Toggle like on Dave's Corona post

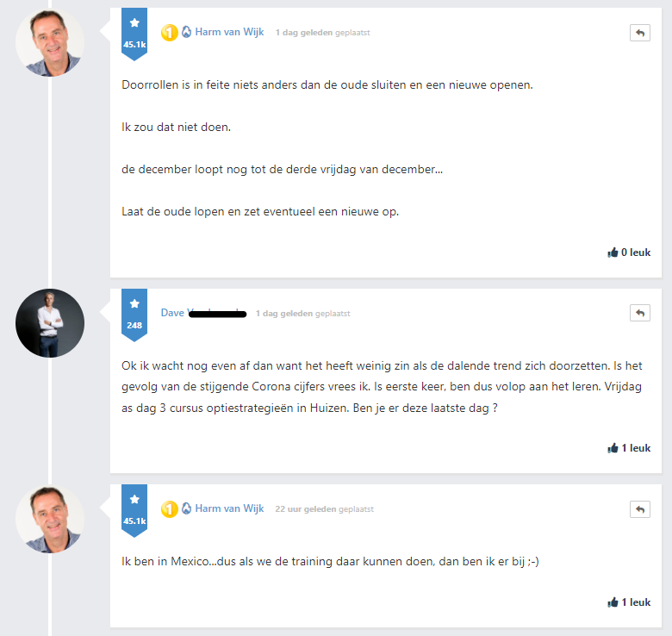(x=629, y=448)
